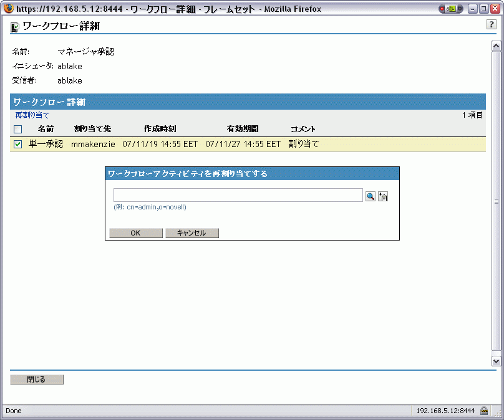This screenshot has height=420, width=504.
Task: Click the search magnifier icon beside the reassign field
Action: 371,196
